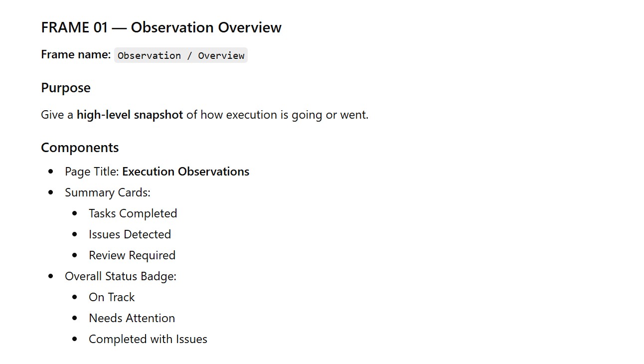The height and width of the screenshot is (364, 644).
Task: Click the bold "Execution Observations" text
Action: point(185,172)
